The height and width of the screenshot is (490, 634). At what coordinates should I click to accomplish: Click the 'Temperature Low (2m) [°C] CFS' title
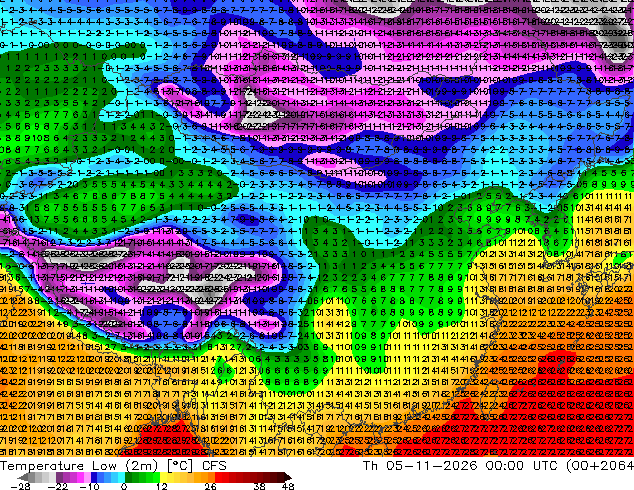coord(113,466)
